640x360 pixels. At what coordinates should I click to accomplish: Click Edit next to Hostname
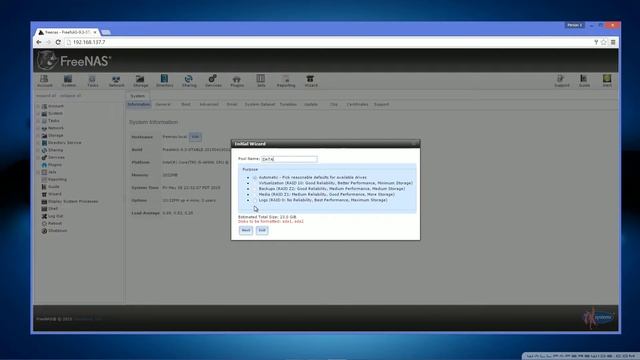point(196,137)
